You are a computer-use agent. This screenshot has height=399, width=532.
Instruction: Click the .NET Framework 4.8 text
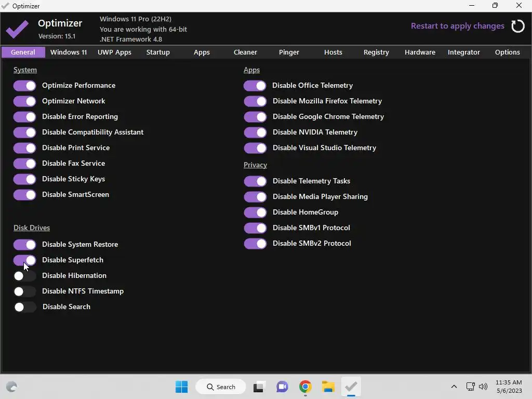[x=131, y=39]
